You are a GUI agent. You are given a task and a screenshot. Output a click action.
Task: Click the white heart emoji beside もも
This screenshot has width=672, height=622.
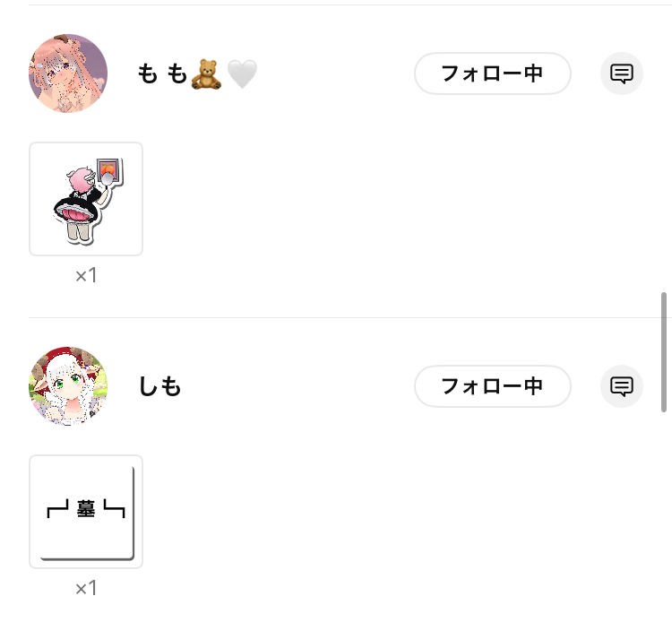[x=242, y=74]
